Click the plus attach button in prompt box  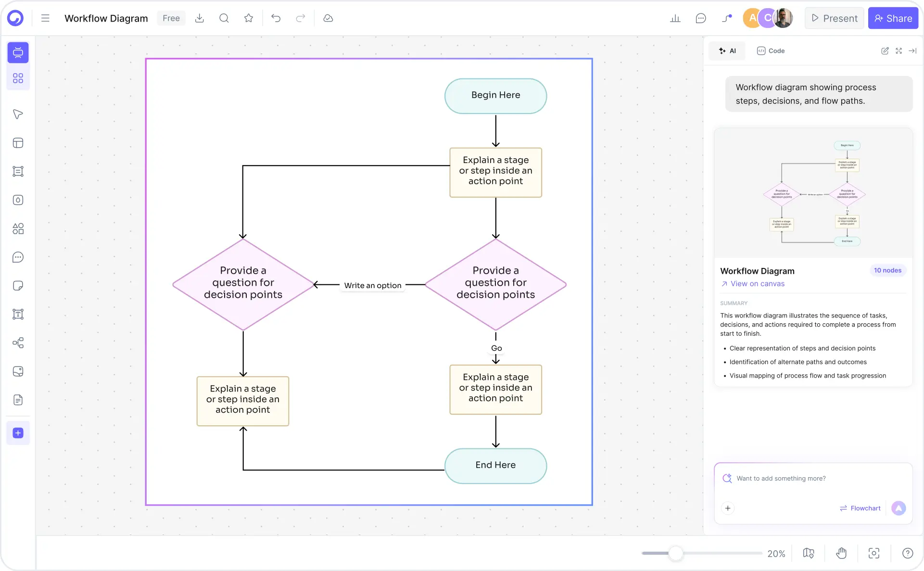(728, 508)
